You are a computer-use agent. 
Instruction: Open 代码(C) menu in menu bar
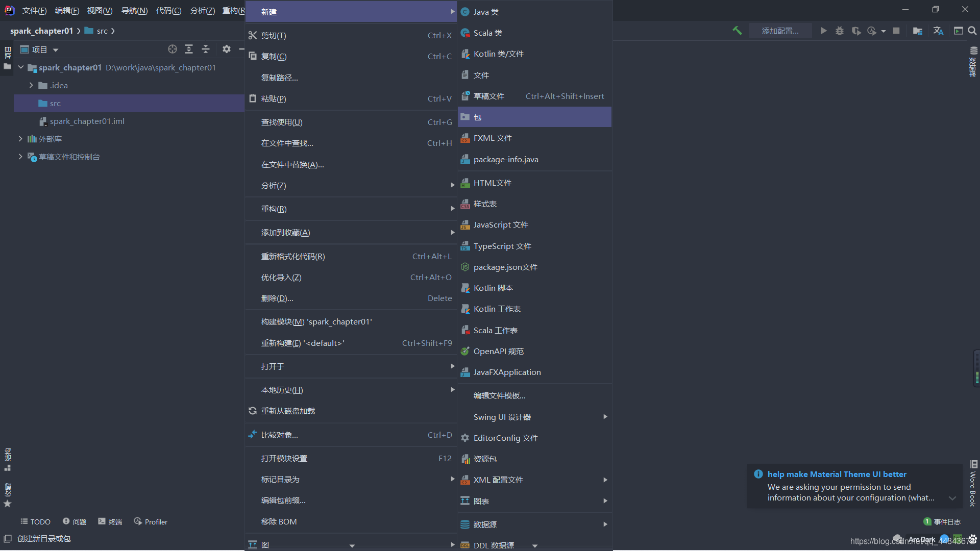pyautogui.click(x=168, y=11)
